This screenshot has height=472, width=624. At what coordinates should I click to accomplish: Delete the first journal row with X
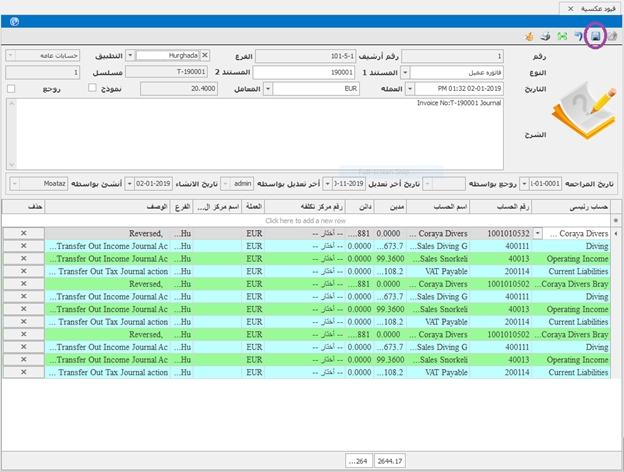tap(23, 233)
